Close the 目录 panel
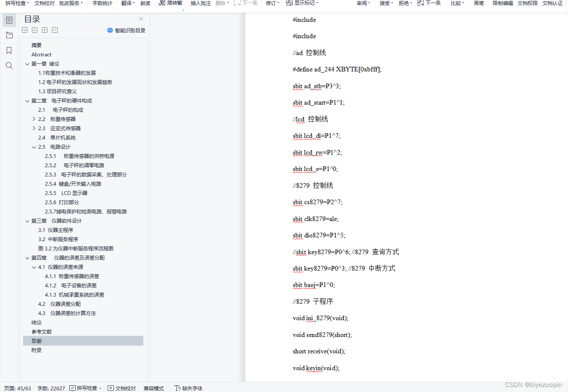This screenshot has height=392, width=568. (141, 19)
